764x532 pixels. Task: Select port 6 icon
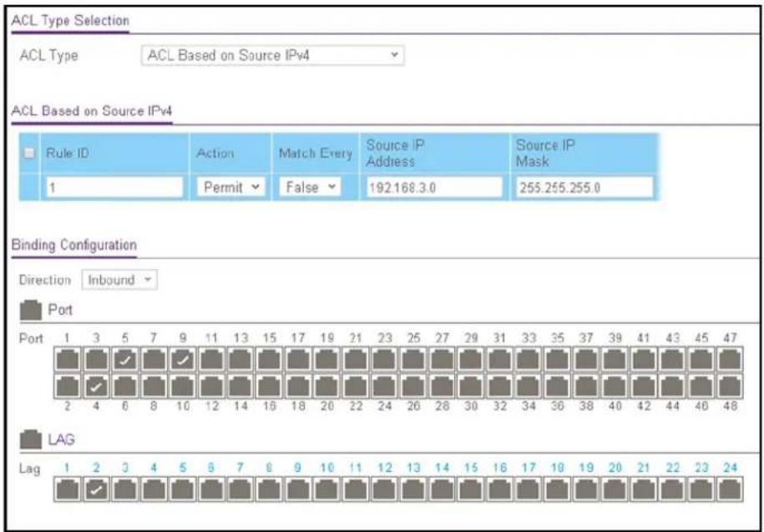[125, 387]
